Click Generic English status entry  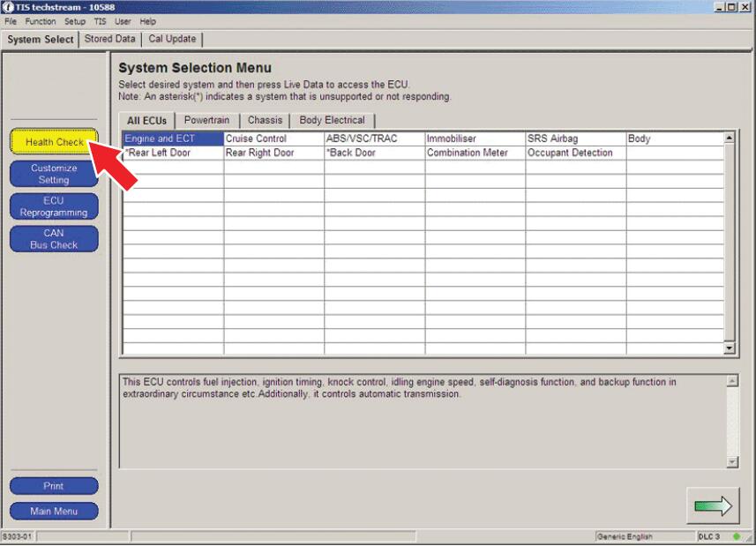625,536
